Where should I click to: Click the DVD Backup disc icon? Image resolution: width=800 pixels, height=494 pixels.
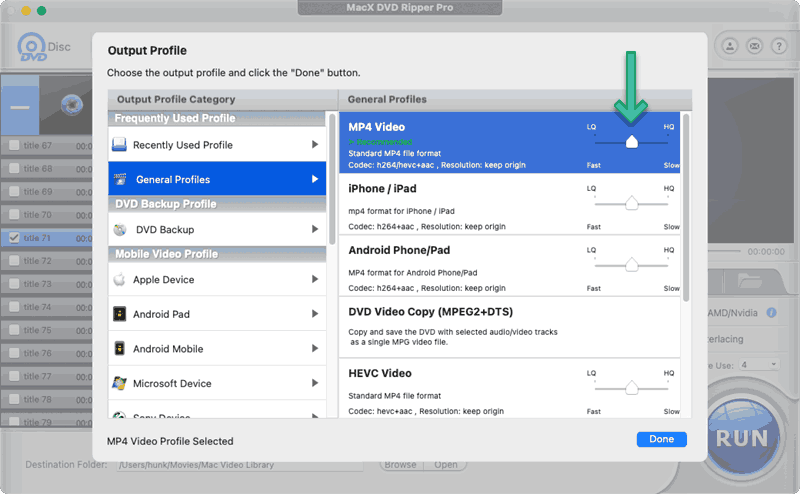click(x=120, y=230)
